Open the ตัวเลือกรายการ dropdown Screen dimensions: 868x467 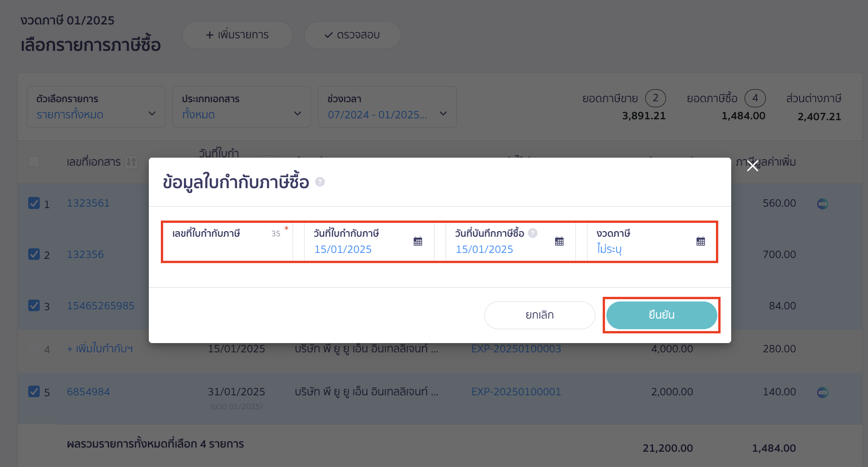pos(96,107)
